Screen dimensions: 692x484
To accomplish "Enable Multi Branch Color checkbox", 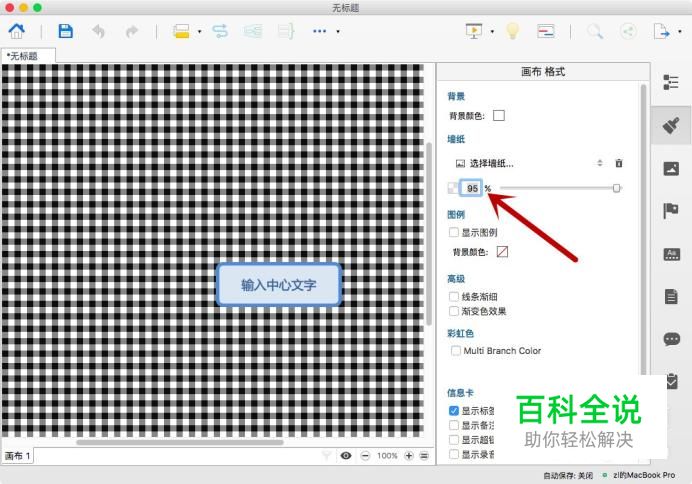I will tap(455, 351).
